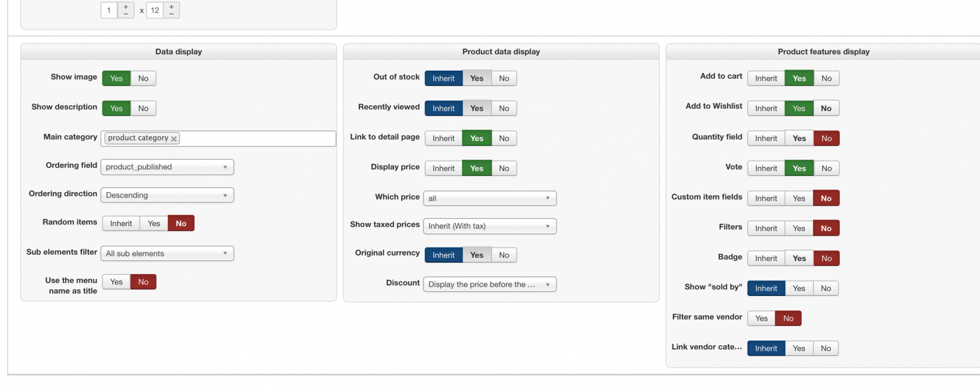This screenshot has width=980, height=390.
Task: Open the Ordering field dropdown
Action: [x=167, y=167]
